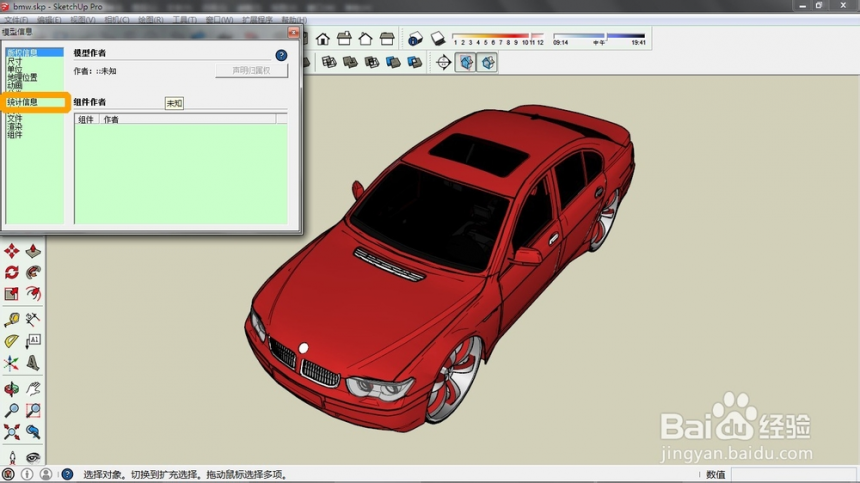This screenshot has height=483, width=860.
Task: Close the 模型信息 dialog
Action: 293,32
